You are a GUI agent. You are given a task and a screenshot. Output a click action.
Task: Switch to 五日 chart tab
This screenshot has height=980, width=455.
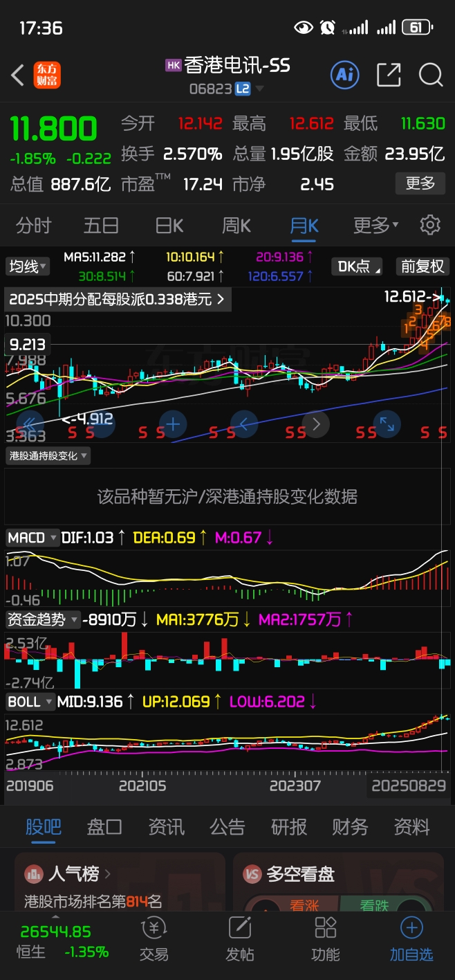[101, 225]
